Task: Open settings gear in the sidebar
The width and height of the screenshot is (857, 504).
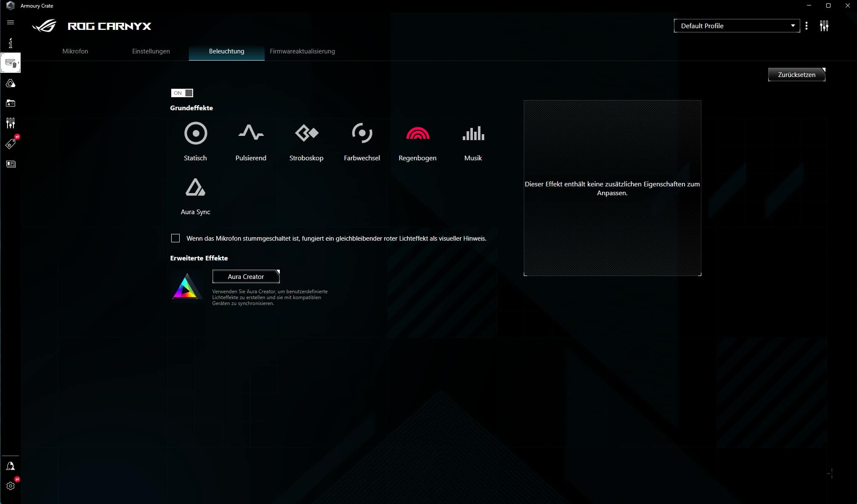Action: (11, 486)
